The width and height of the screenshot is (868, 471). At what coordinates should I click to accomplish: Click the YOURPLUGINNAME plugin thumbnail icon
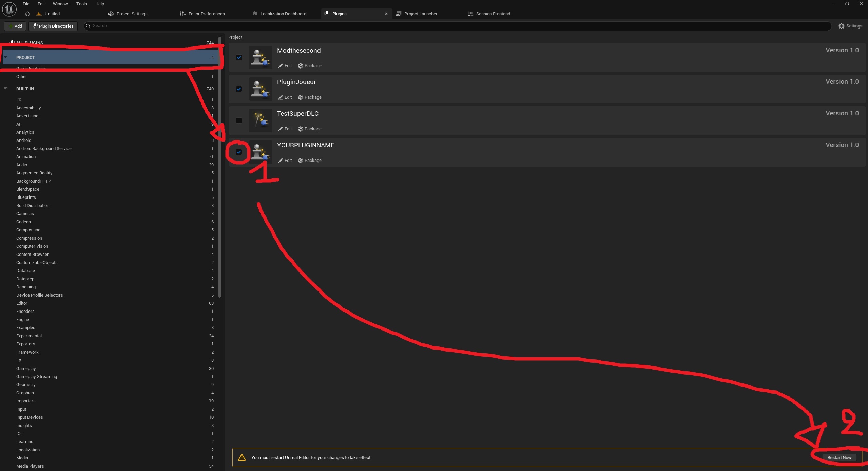[x=261, y=152]
